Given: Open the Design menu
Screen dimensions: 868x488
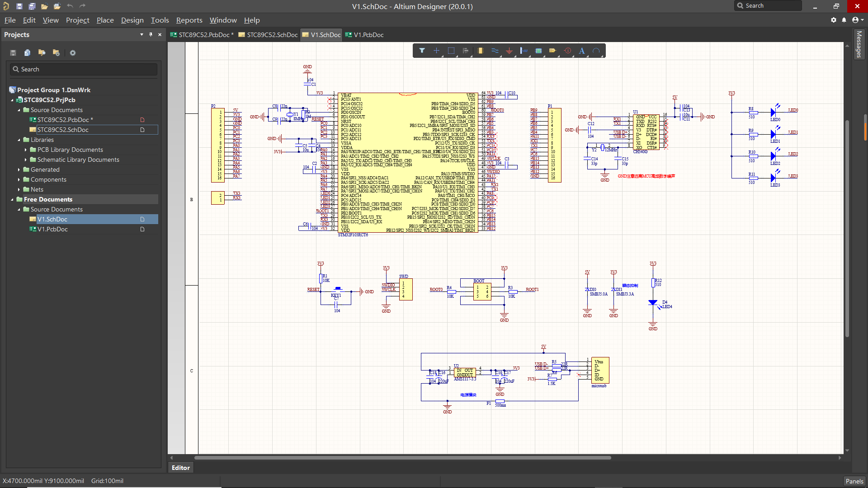Looking at the screenshot, I should pyautogui.click(x=132, y=20).
